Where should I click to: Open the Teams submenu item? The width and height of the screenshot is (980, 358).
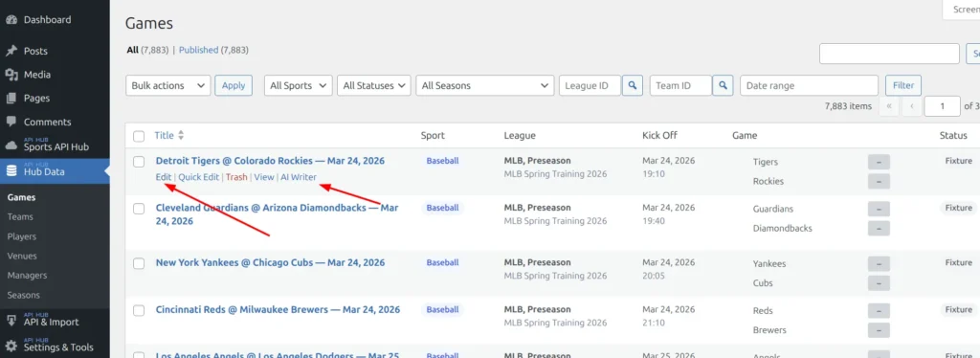(x=20, y=216)
